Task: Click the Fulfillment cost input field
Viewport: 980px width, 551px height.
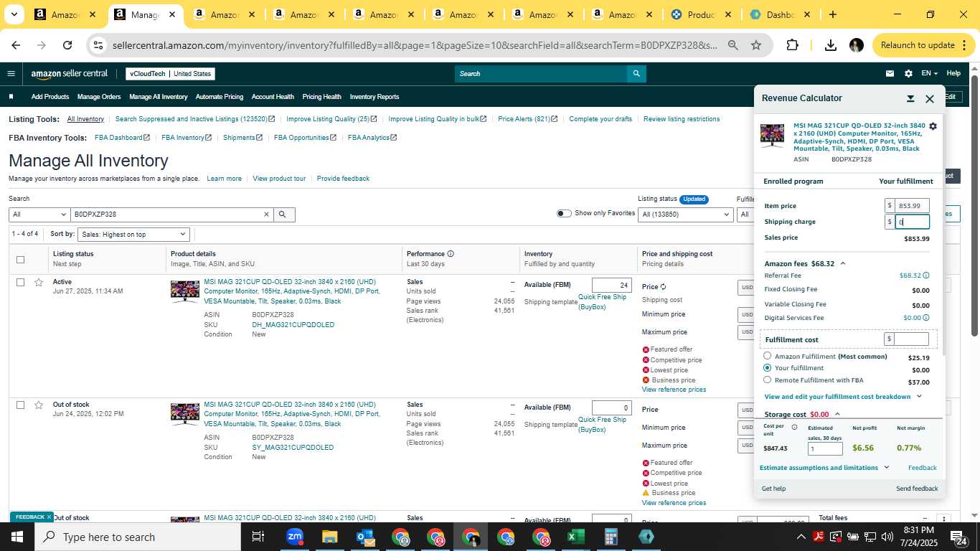Action: click(911, 339)
